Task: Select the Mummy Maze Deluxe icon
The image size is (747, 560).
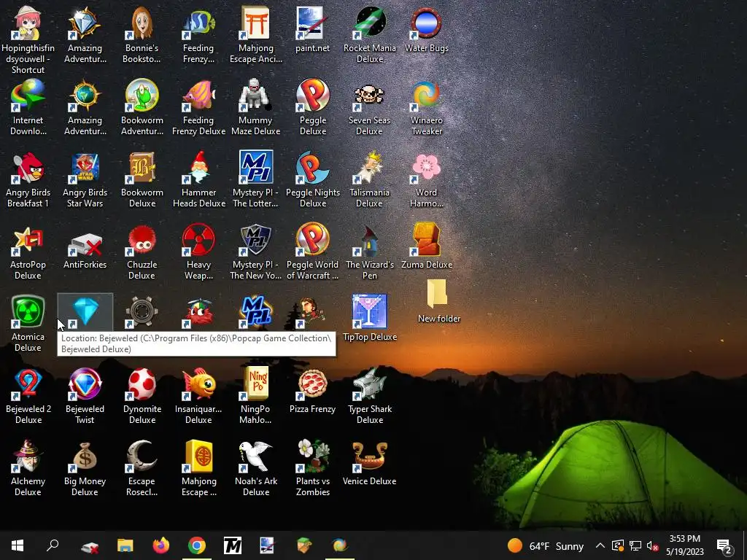Action: 255,96
